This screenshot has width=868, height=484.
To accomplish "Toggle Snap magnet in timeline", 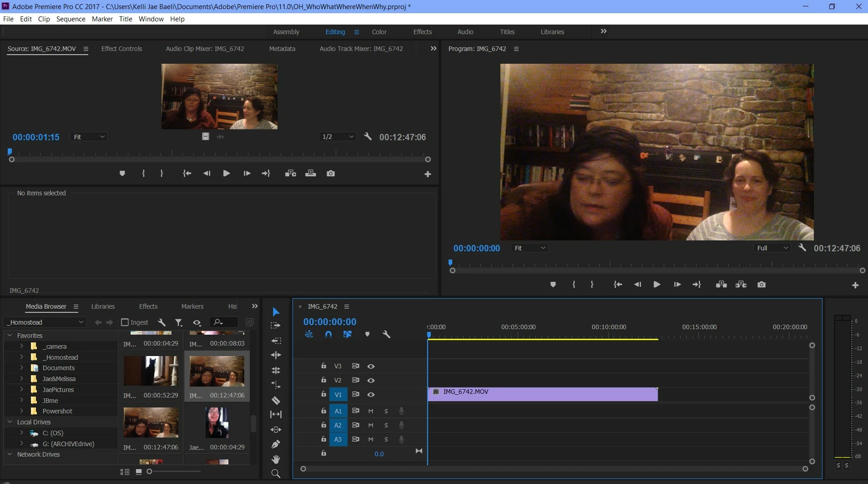I will [328, 334].
